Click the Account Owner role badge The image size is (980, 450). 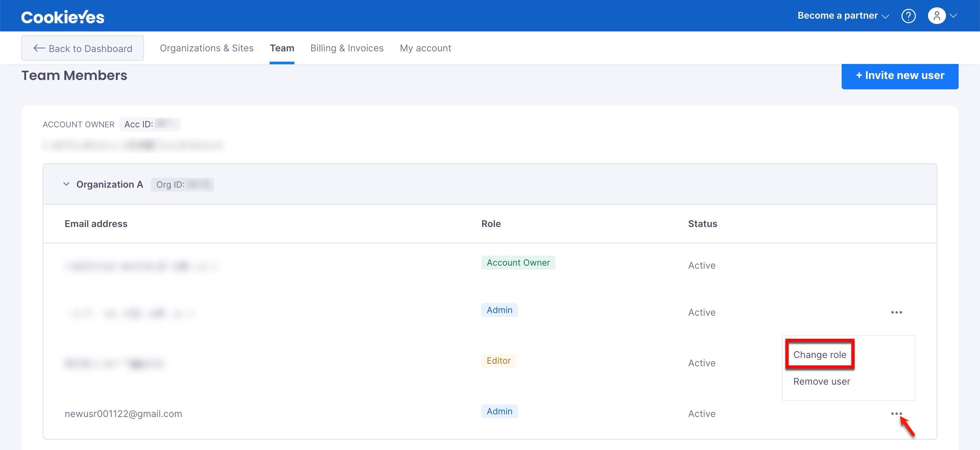tap(518, 262)
